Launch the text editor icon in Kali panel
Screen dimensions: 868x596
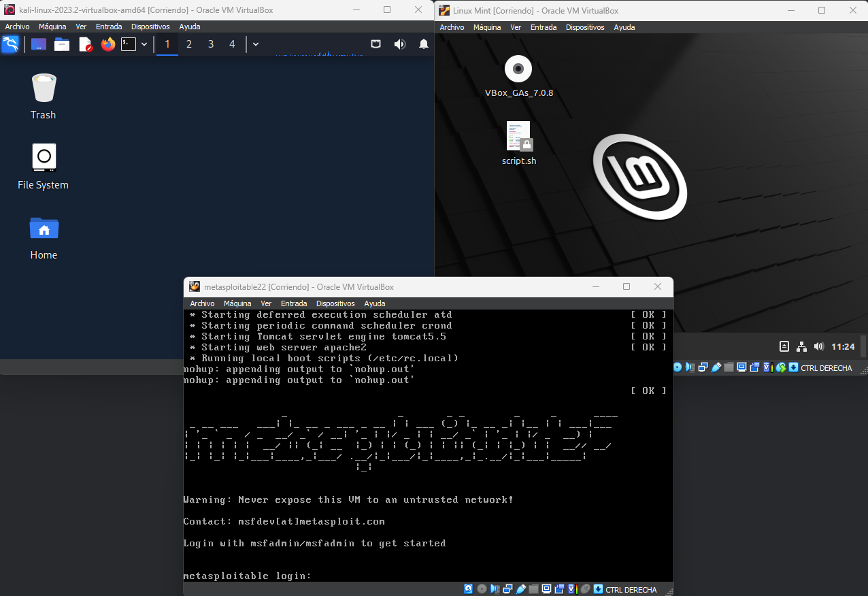[x=85, y=44]
